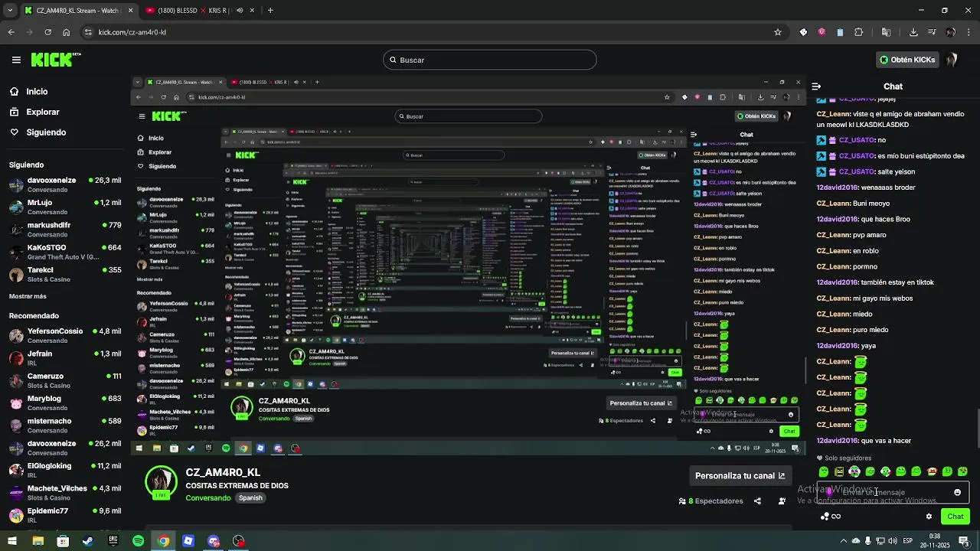This screenshot has height=551, width=980.
Task: Open Maryblog's recommended channel
Action: click(x=65, y=403)
